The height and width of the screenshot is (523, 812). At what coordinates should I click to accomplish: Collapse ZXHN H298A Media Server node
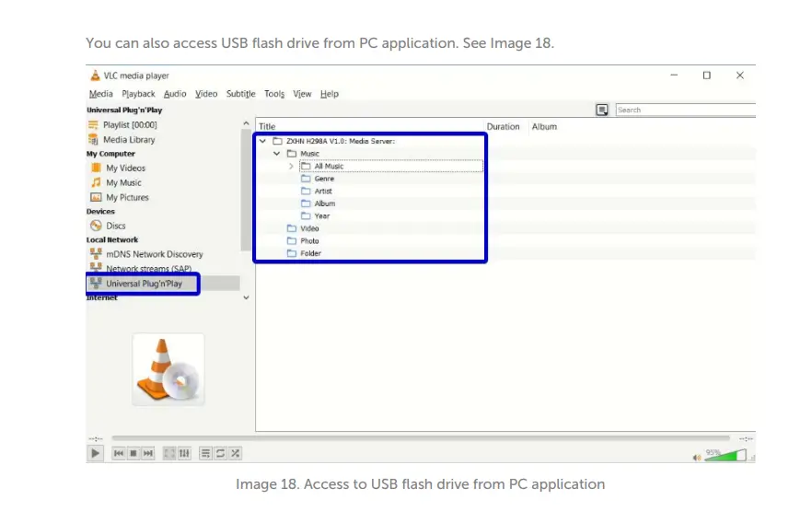(x=262, y=141)
